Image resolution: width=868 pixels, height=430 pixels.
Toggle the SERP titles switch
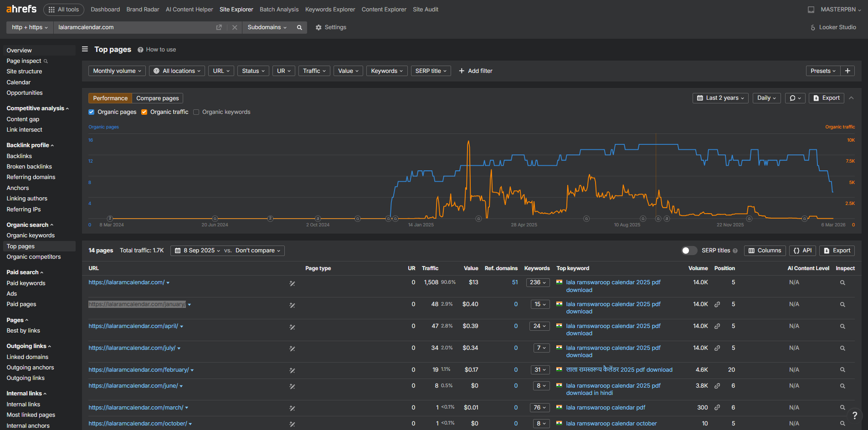coord(688,251)
